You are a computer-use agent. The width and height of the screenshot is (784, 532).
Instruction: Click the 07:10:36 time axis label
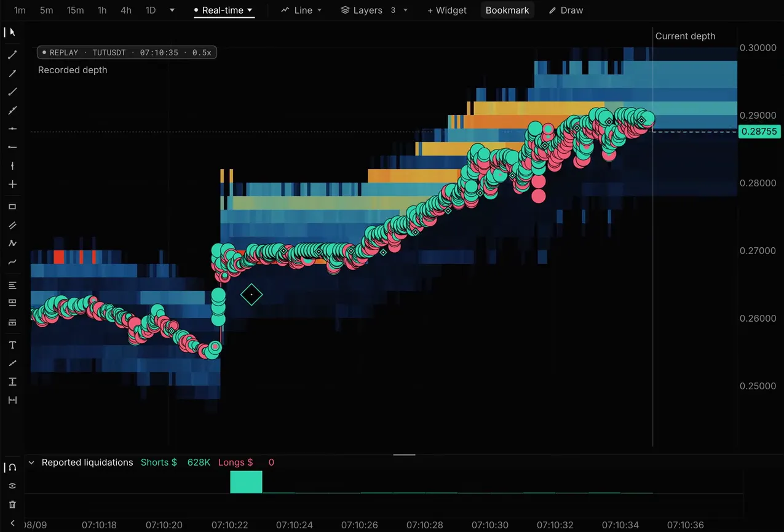pos(686,525)
